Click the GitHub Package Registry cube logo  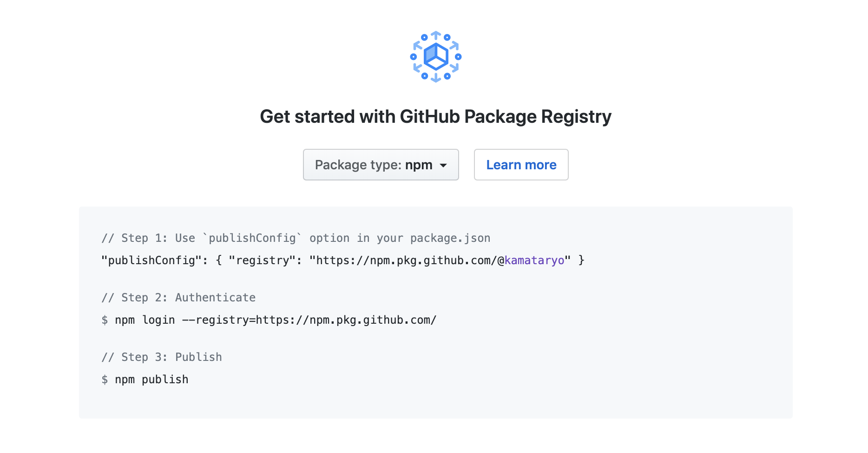pos(435,56)
